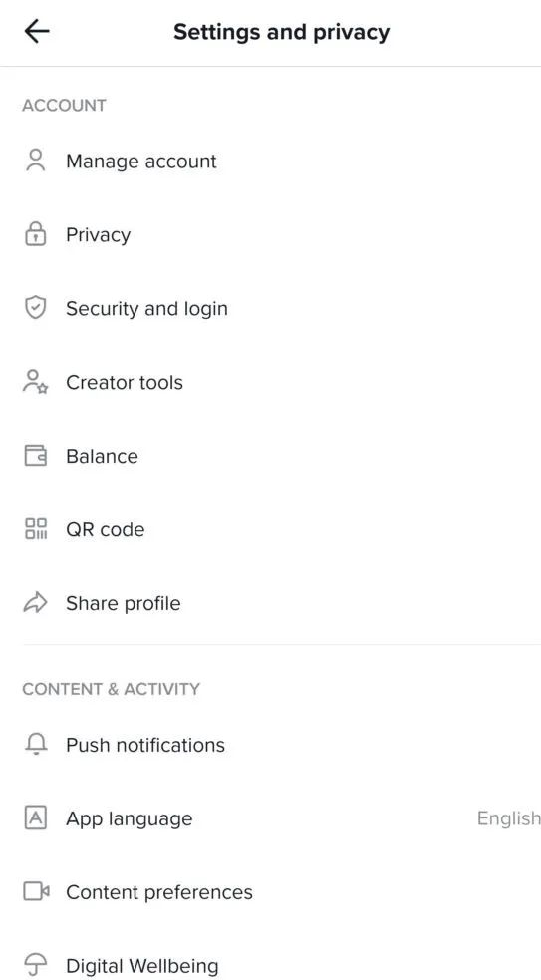This screenshot has width=541, height=980.
Task: Tap the Share profile arrow icon
Action: tap(36, 602)
